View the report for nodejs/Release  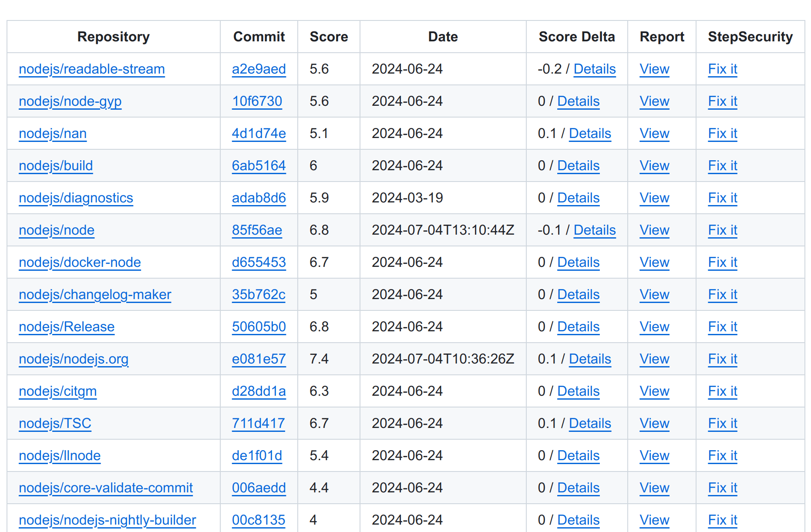pyautogui.click(x=654, y=327)
